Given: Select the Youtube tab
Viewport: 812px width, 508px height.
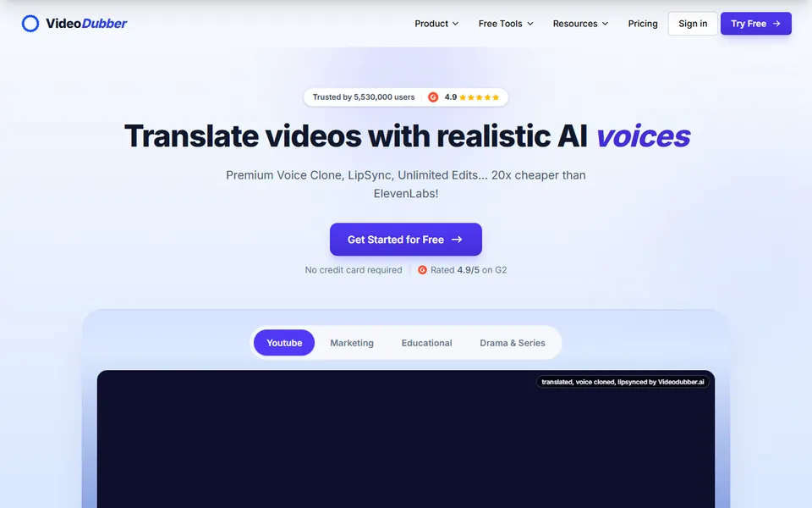Looking at the screenshot, I should click(284, 343).
